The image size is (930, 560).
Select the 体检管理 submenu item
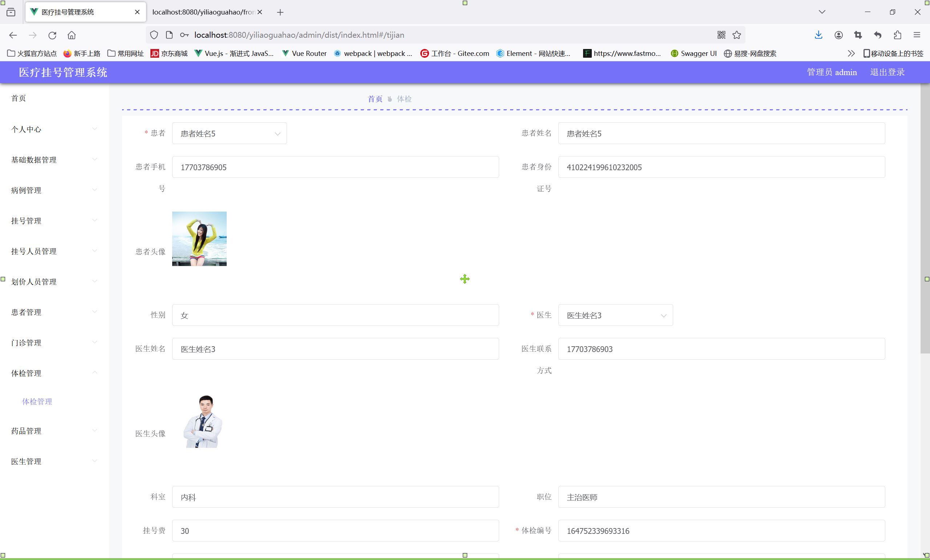pos(37,402)
